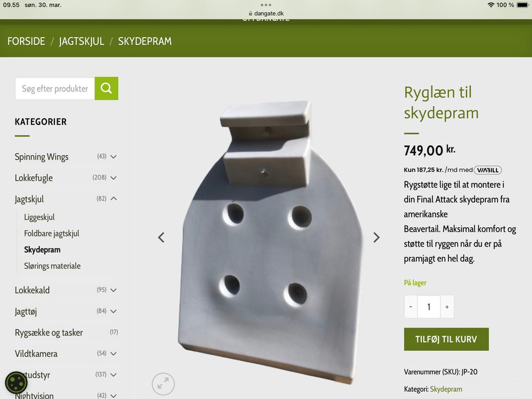Screen dimensions: 532x399
Task: Open the Skydepram category link below SKU
Action: [x=446, y=389]
